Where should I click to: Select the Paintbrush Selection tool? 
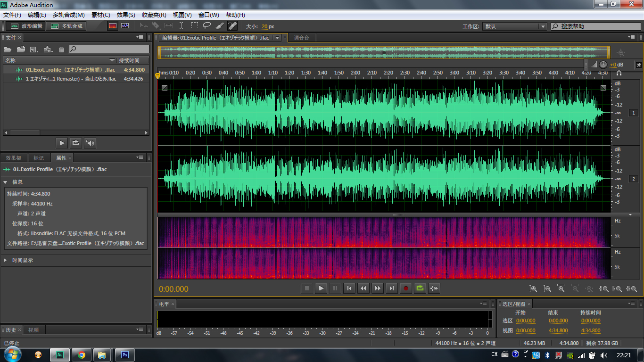220,26
